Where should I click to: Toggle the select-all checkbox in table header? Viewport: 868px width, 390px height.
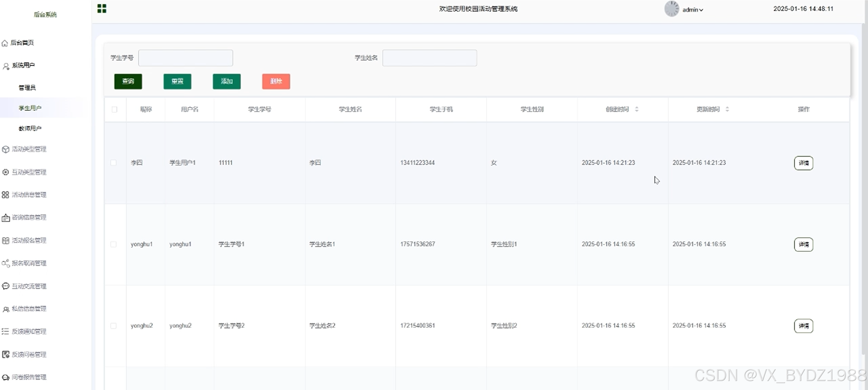pos(114,109)
